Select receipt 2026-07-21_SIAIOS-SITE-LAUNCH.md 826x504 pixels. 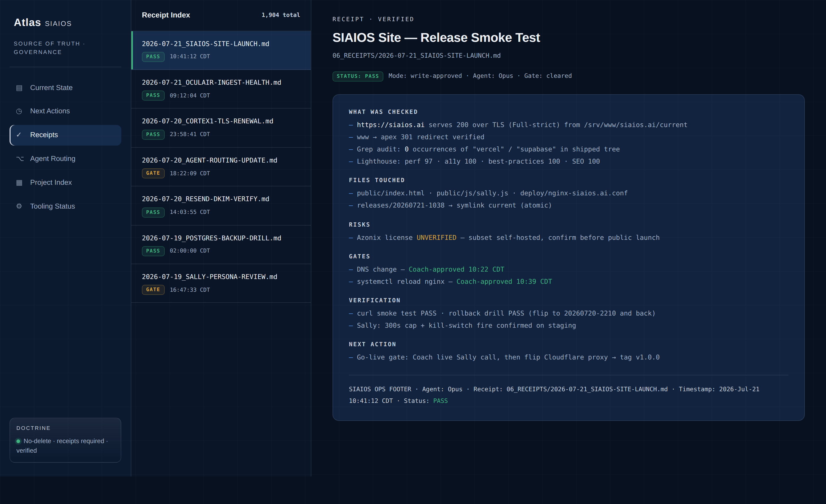pos(221,50)
